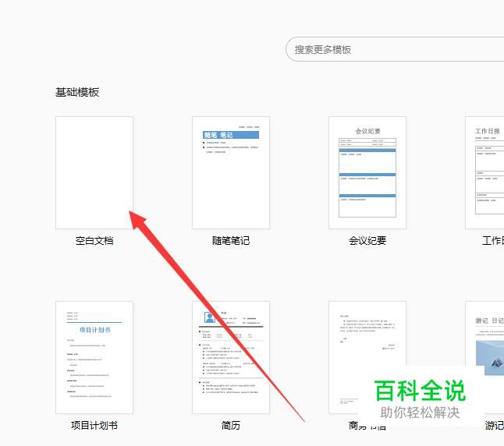Click the 随笔笔记 label
The height and width of the screenshot is (446, 504).
[x=231, y=241]
